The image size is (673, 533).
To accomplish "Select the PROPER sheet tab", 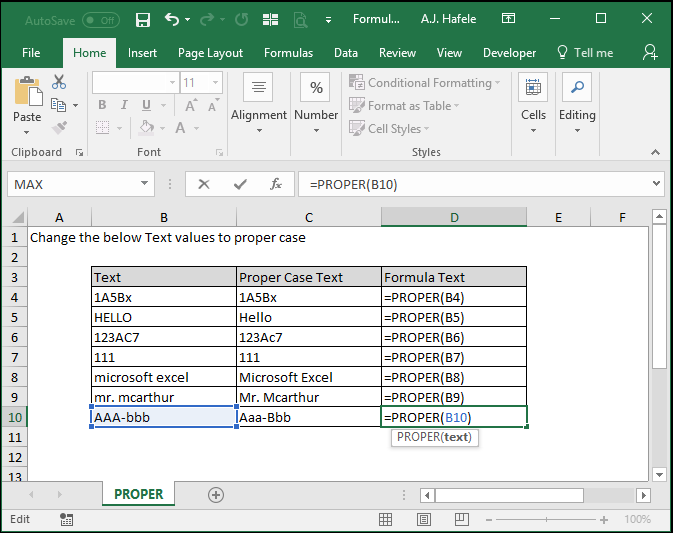I will pyautogui.click(x=139, y=494).
